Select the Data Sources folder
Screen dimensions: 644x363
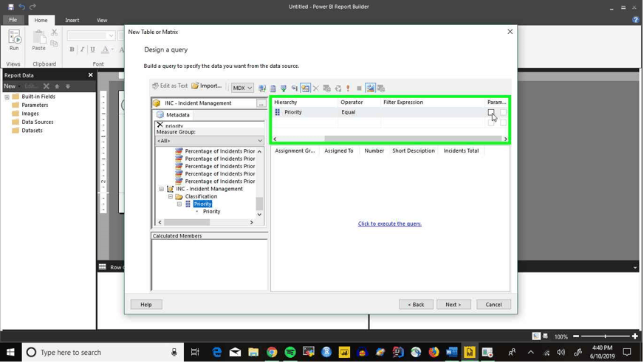(38, 122)
